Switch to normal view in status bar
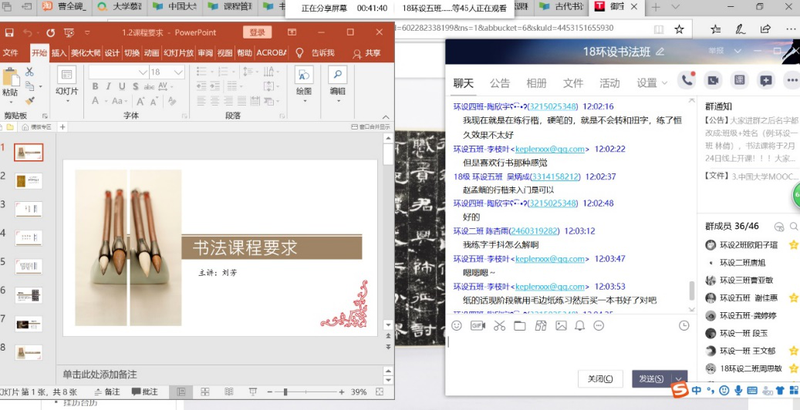Viewport: 800px width, 410px height. click(181, 392)
